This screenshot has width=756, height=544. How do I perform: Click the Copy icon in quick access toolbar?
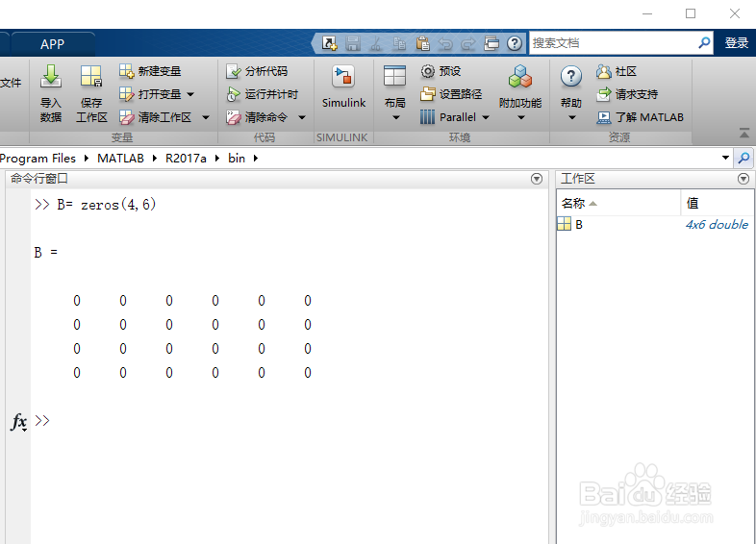coord(399,43)
